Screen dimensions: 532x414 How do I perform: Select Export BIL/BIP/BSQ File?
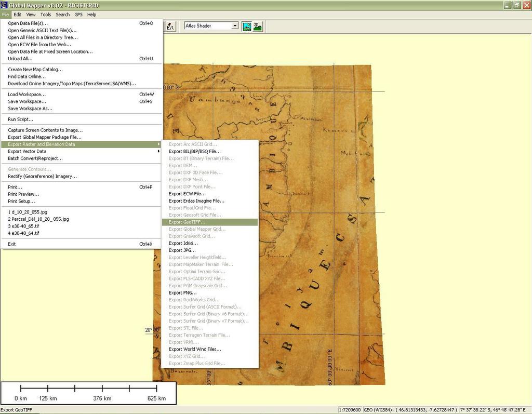pos(210,151)
